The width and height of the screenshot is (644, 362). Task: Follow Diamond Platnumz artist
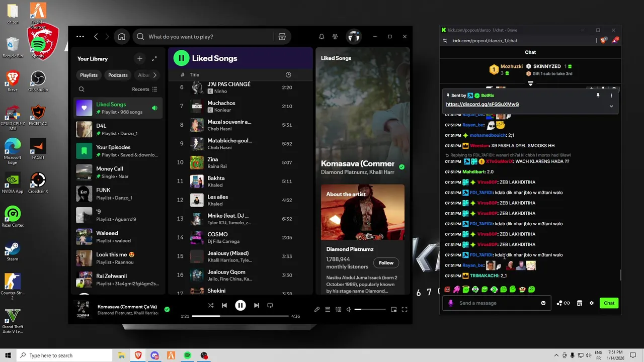pos(386,263)
